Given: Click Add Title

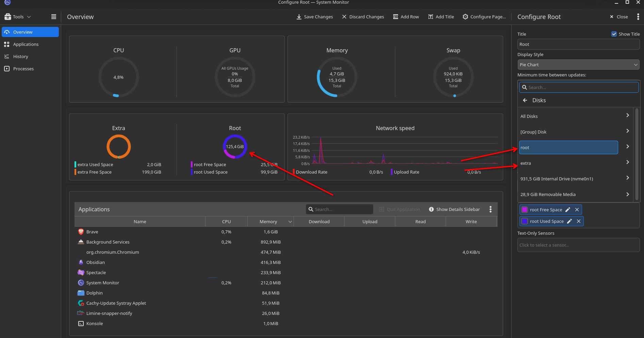Looking at the screenshot, I should [x=441, y=17].
